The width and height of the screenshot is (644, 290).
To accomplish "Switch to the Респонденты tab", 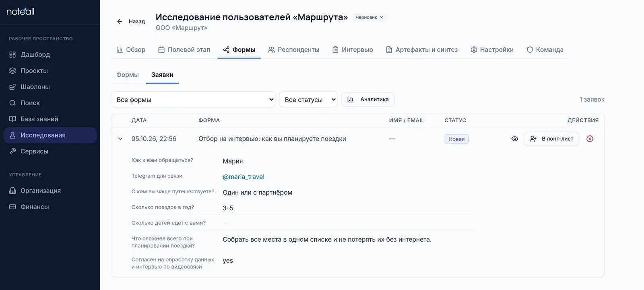I will coord(294,50).
